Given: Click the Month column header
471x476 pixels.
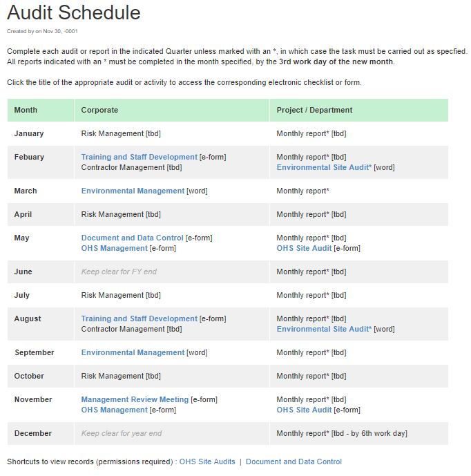Looking at the screenshot, I should [26, 110].
